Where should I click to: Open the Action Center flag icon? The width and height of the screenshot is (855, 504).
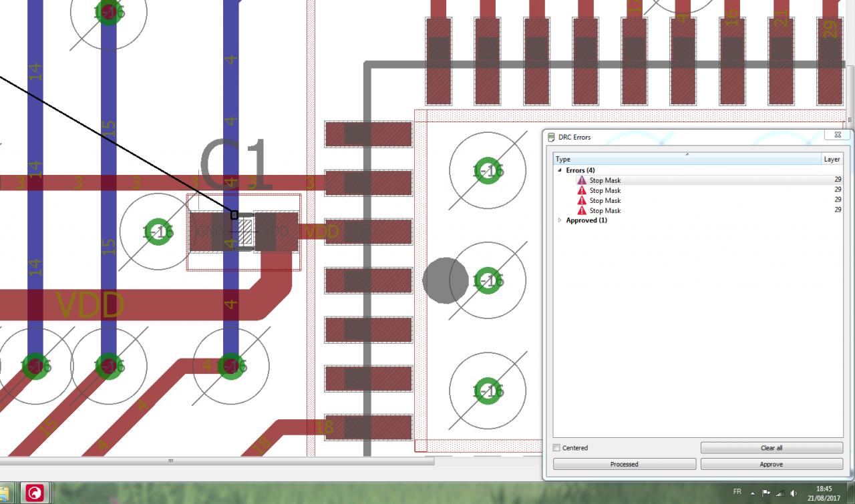(x=766, y=493)
